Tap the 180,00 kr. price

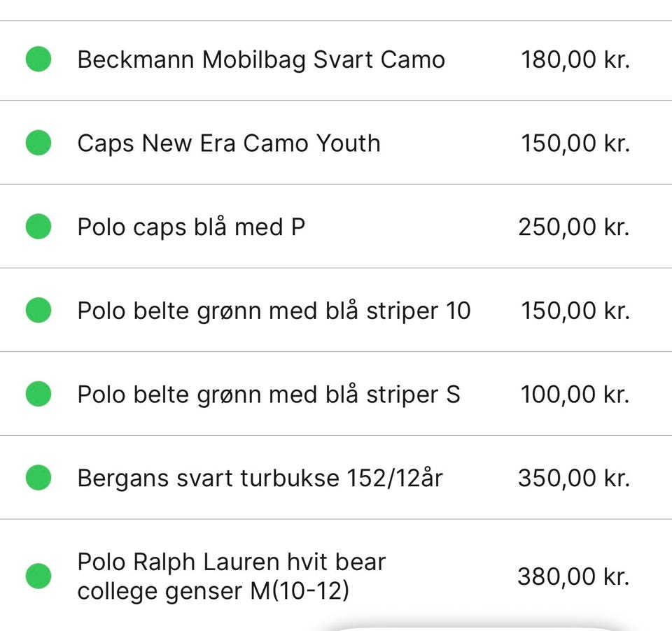[575, 59]
